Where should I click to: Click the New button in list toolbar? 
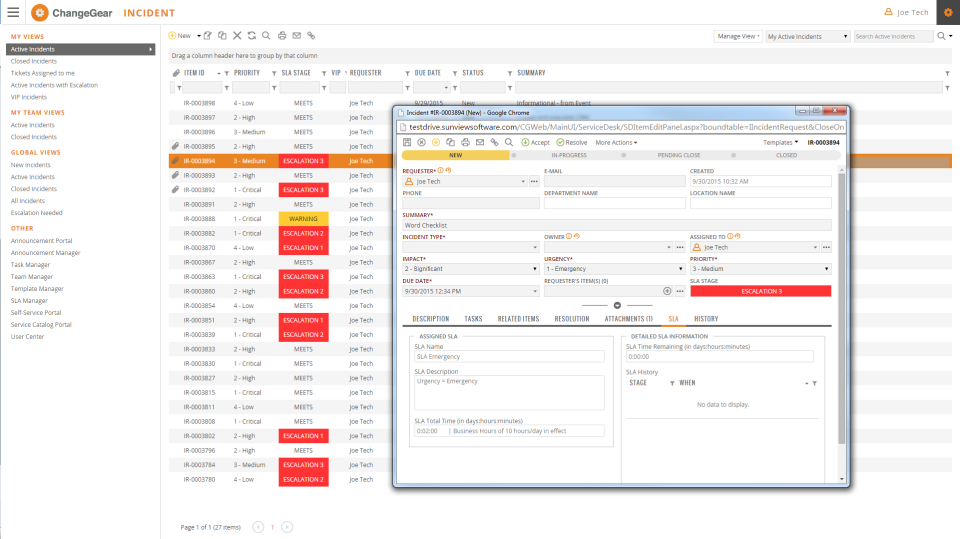pos(179,36)
